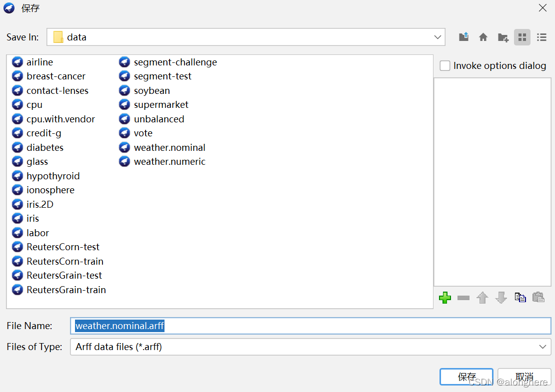Open the Files of Type dropdown
The height and width of the screenshot is (392, 555).
542,347
